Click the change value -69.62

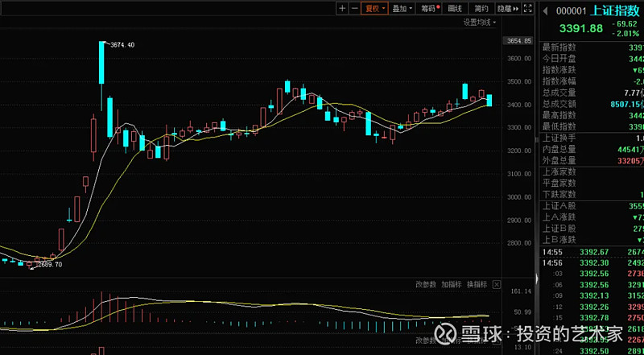626,24
